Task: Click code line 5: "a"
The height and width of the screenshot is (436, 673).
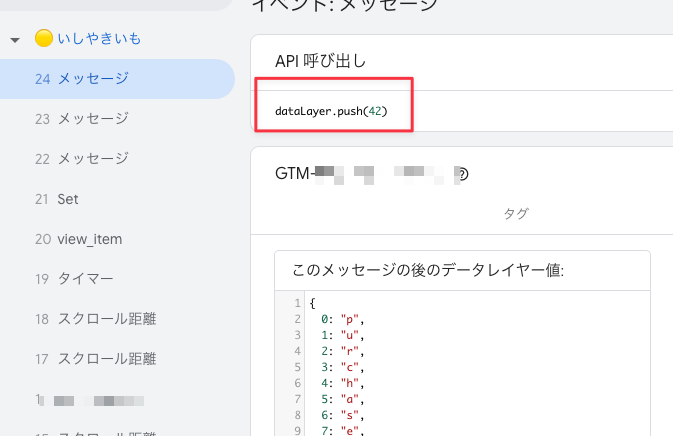Action: pyautogui.click(x=343, y=399)
